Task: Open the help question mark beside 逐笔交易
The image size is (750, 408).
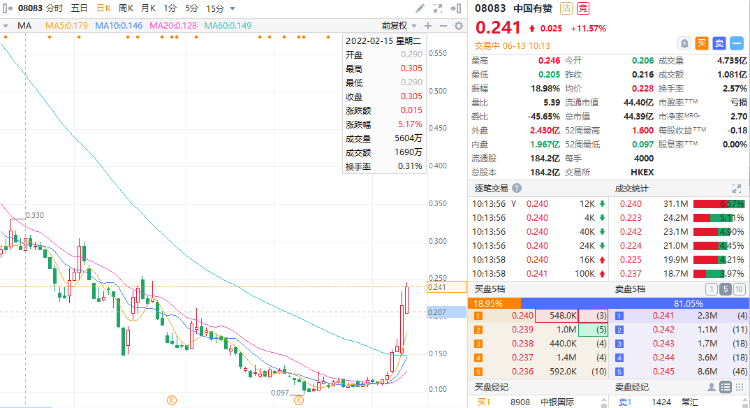Action: coord(517,188)
